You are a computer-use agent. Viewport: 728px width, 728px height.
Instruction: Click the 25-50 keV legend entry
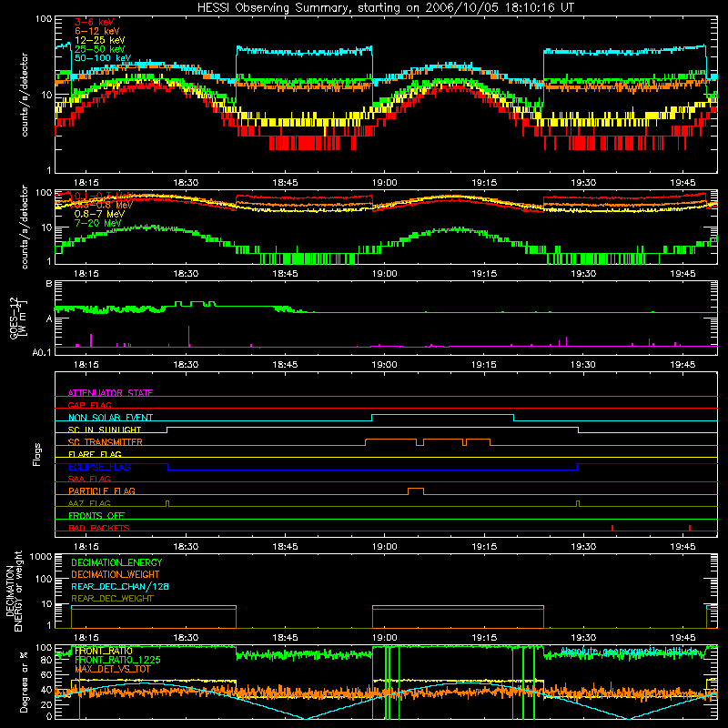point(100,49)
